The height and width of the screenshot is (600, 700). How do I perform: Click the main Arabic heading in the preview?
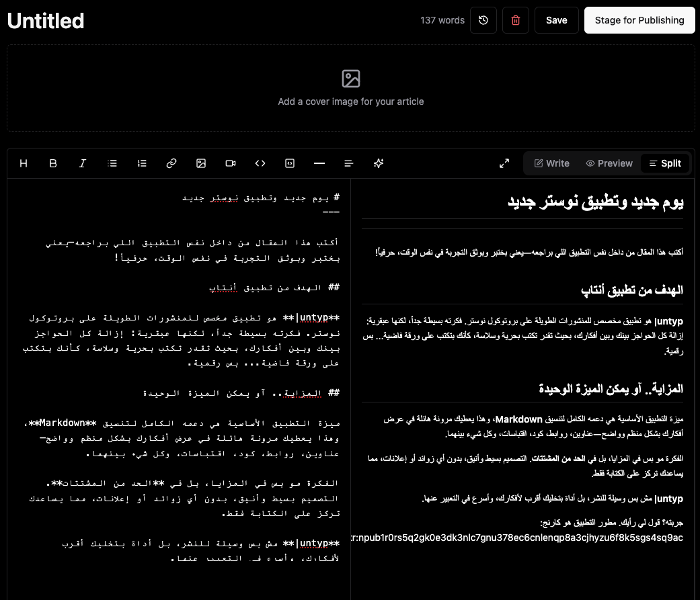pyautogui.click(x=596, y=202)
